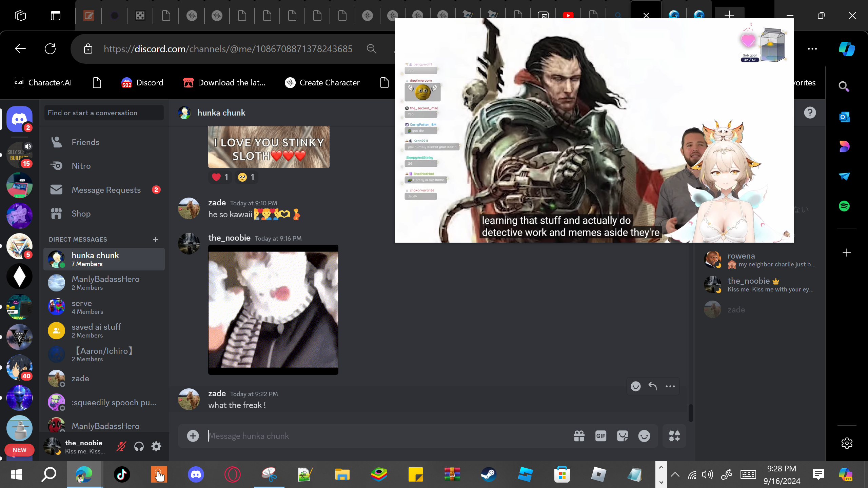868x488 pixels.
Task: Open Outlook in the Edge sidebar
Action: 844,117
